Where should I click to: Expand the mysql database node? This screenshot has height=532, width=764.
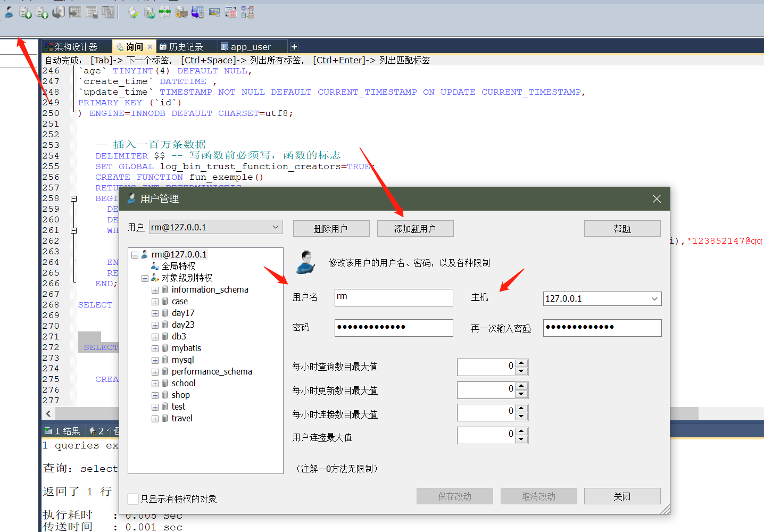(x=155, y=360)
